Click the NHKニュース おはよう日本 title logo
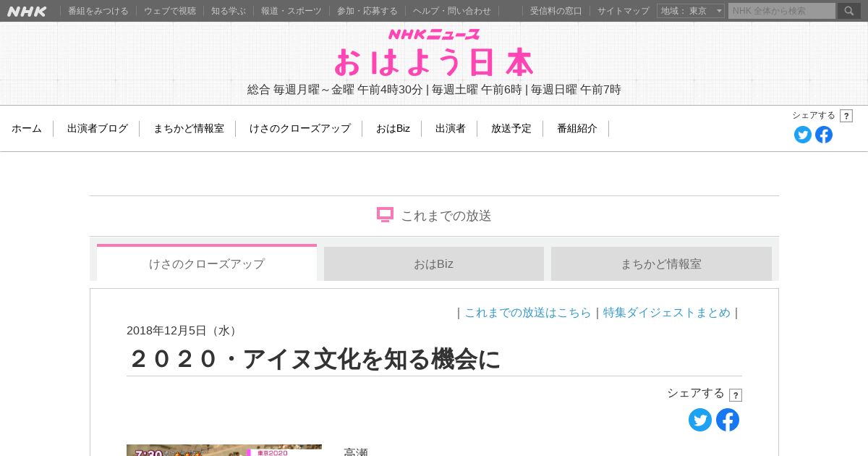The height and width of the screenshot is (456, 868). 434,53
